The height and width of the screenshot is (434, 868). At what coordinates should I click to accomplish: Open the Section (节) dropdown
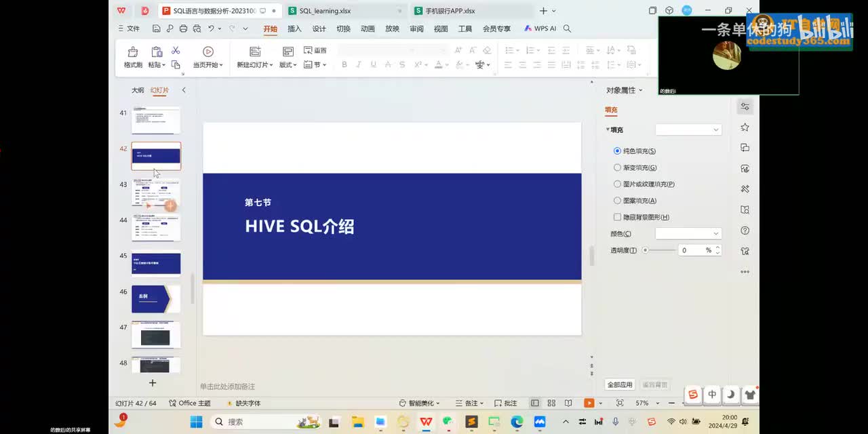click(x=315, y=64)
